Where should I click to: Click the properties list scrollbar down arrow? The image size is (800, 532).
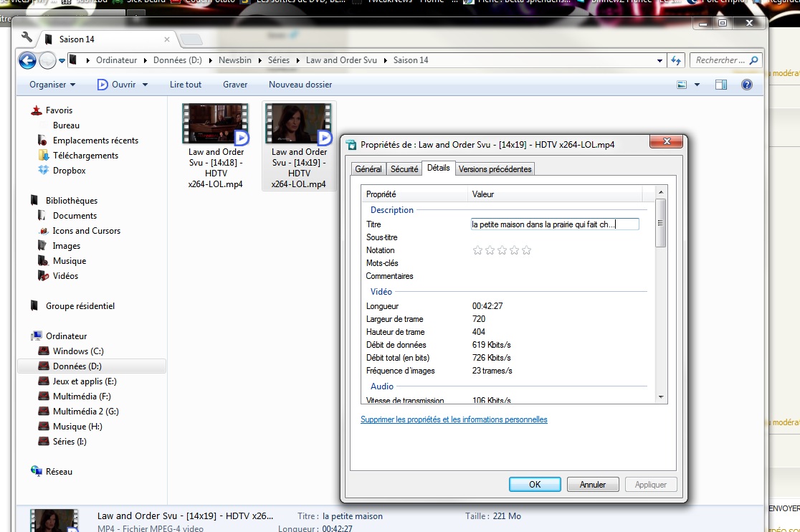point(661,396)
